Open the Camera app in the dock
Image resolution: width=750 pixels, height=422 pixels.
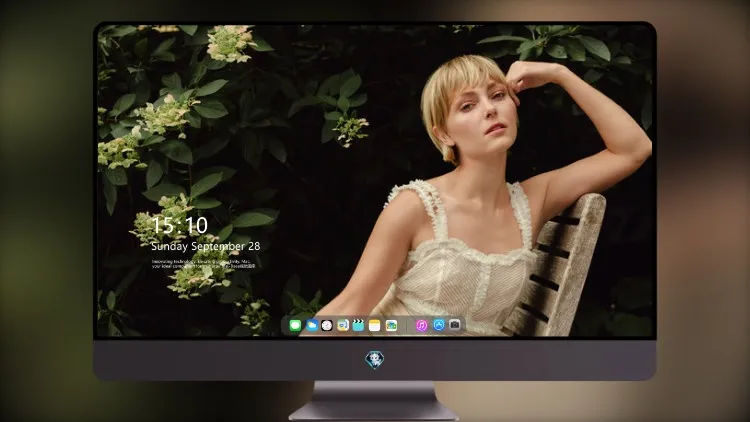[x=455, y=325]
